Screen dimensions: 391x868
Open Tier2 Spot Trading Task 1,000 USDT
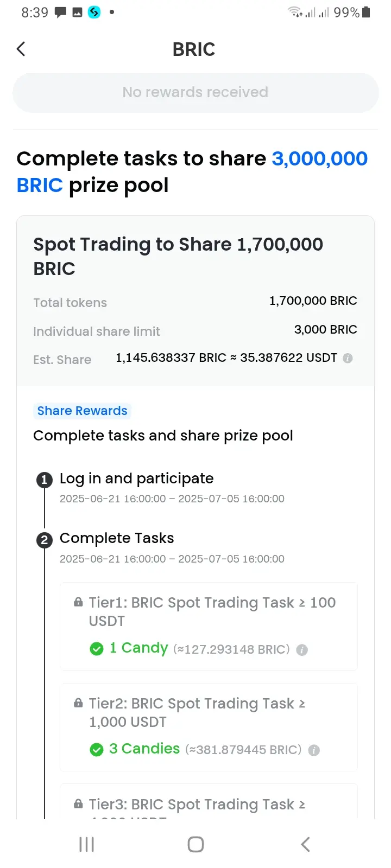click(209, 727)
